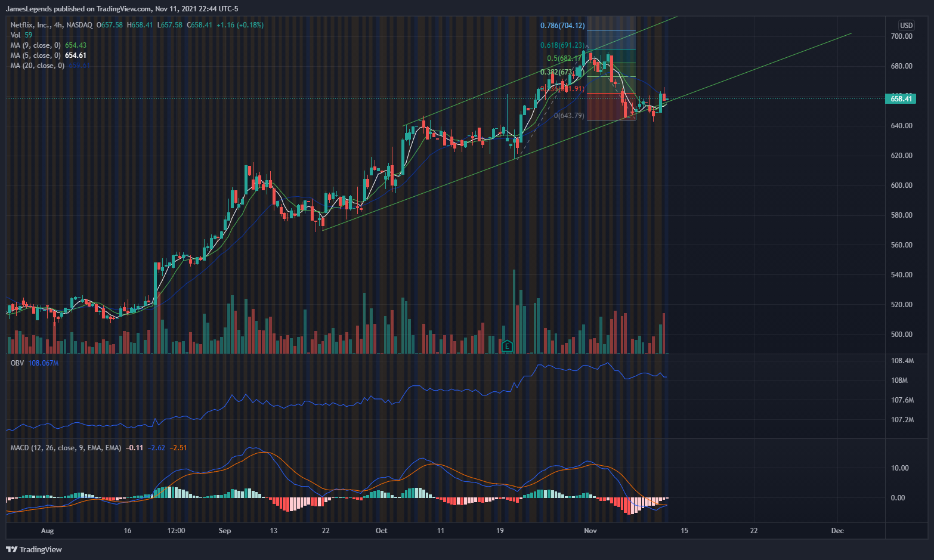Click the 22 date label before Oct
Screen dimensions: 934x560
point(325,531)
